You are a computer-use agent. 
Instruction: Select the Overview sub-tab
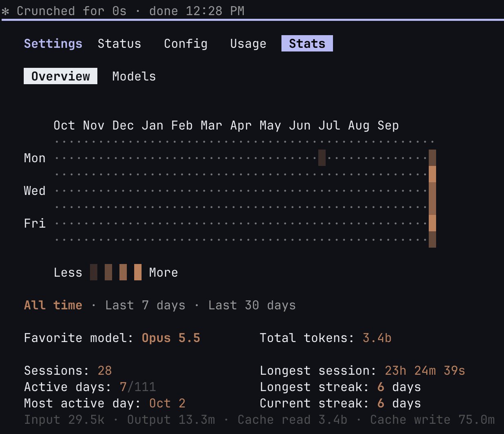pos(61,76)
